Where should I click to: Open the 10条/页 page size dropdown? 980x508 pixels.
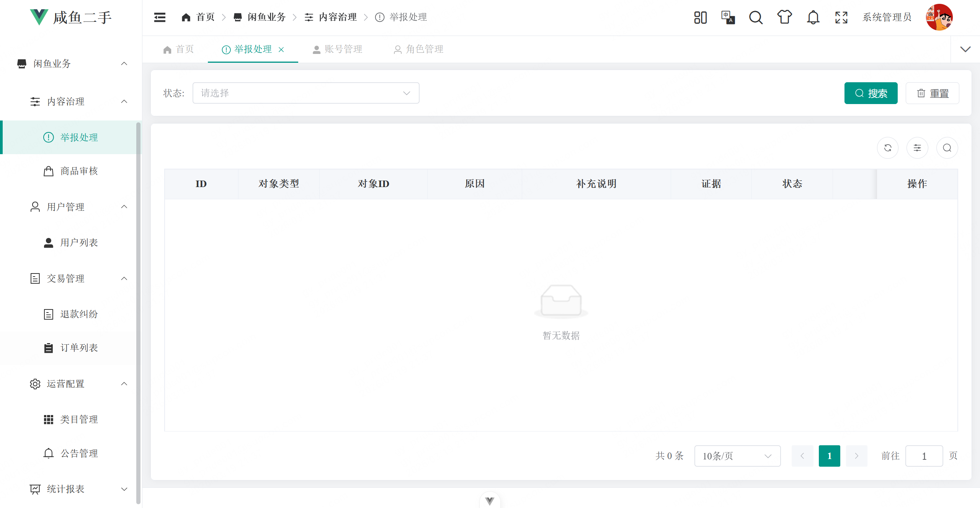pos(737,456)
